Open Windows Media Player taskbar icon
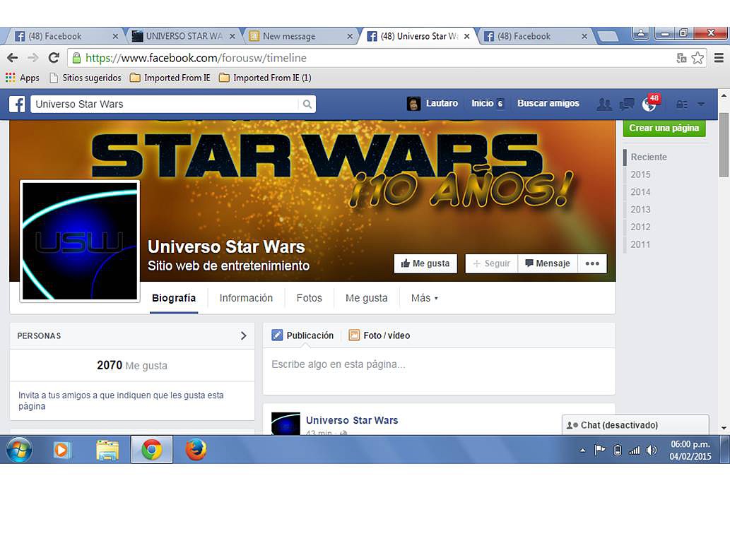This screenshot has height=560, width=730. click(x=62, y=450)
